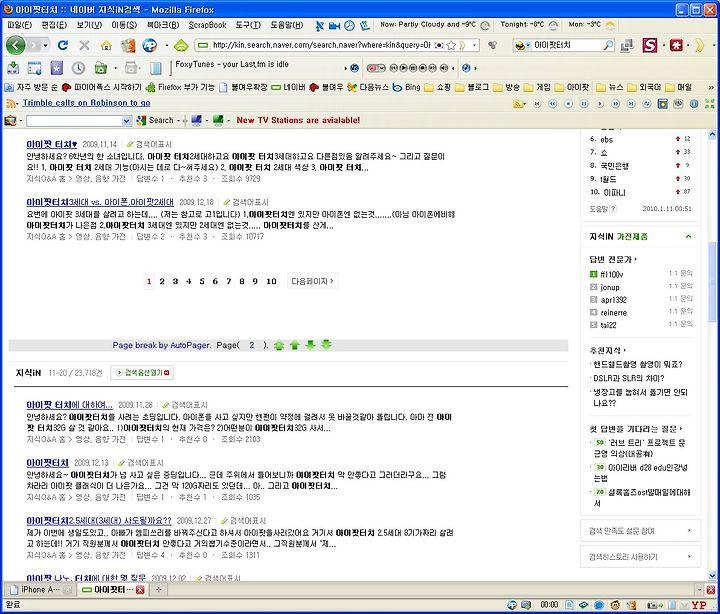Image resolution: width=720 pixels, height=614 pixels.
Task: Click the red S toolbar icon
Action: click(x=650, y=45)
